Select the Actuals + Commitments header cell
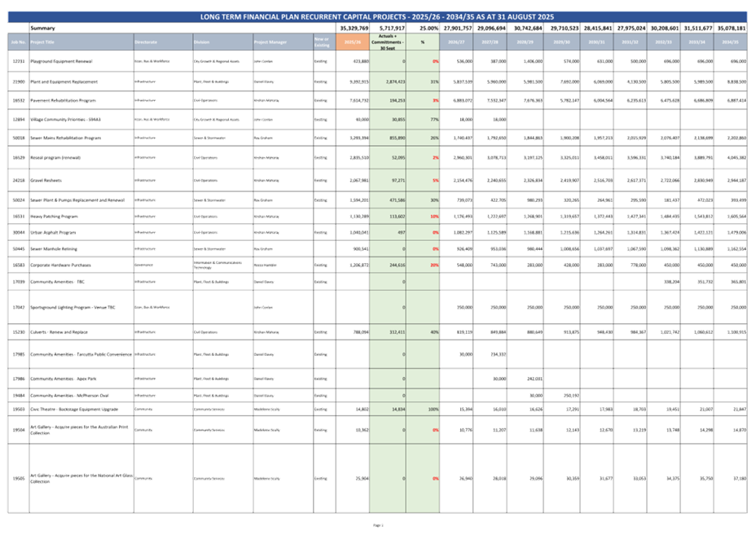Viewport: 756px width, 535px height. point(388,41)
